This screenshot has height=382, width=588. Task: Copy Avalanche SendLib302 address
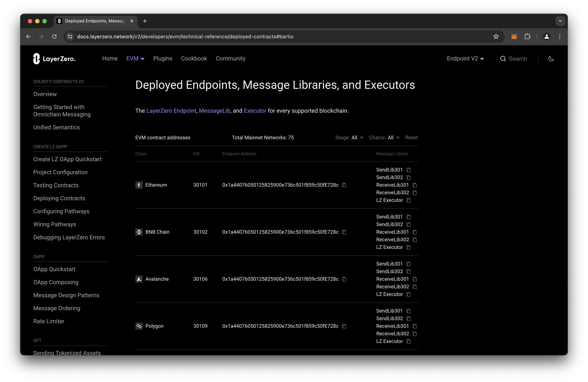[409, 272]
